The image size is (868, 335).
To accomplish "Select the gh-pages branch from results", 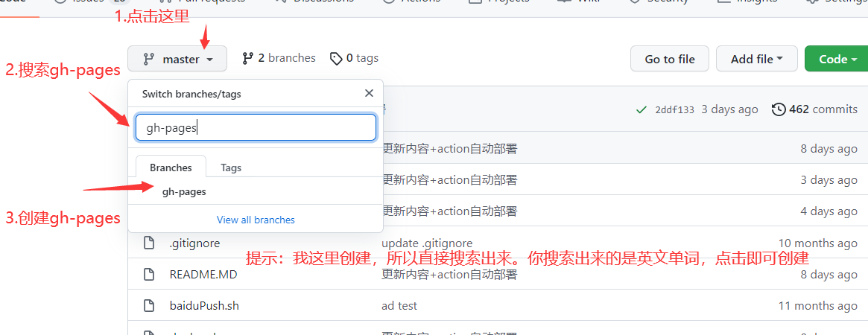I will tap(184, 191).
